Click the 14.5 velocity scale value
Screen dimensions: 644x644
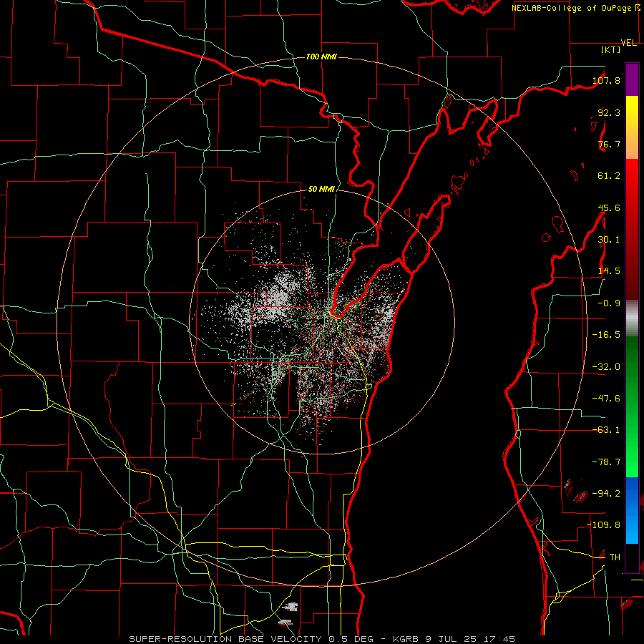point(609,271)
